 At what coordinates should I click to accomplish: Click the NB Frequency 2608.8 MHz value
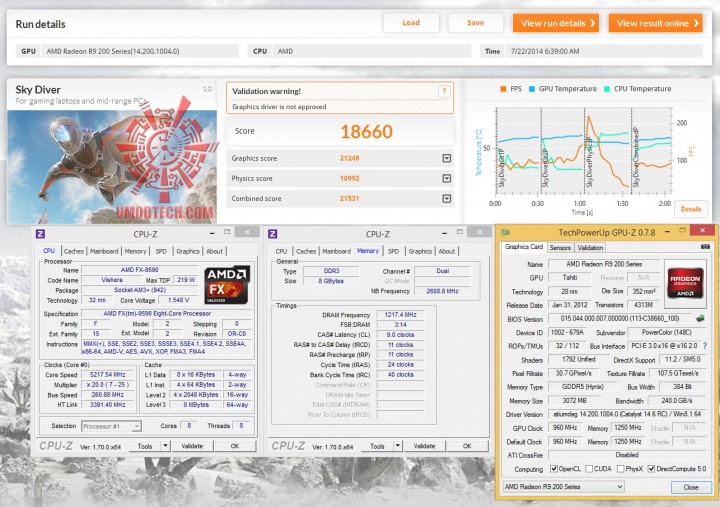point(442,291)
